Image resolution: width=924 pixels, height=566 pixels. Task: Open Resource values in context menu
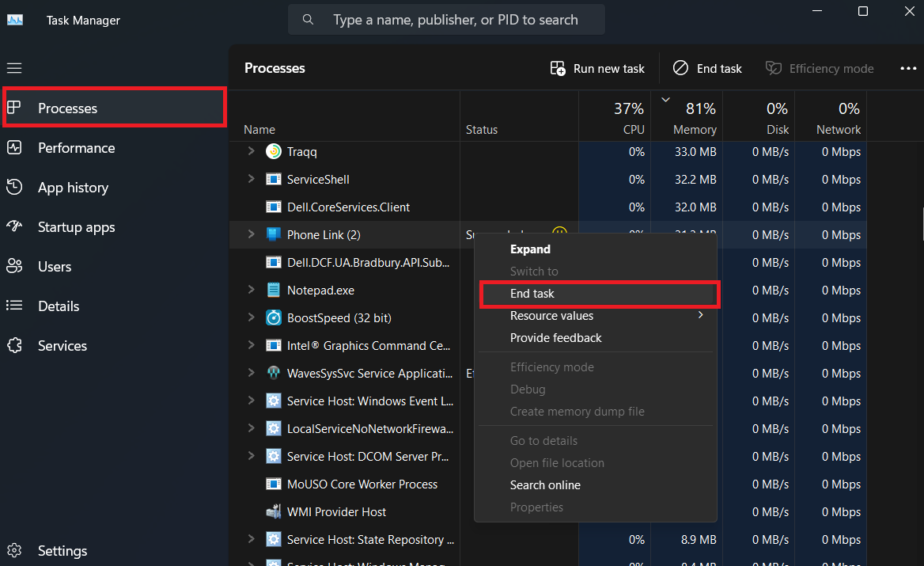[x=596, y=315]
